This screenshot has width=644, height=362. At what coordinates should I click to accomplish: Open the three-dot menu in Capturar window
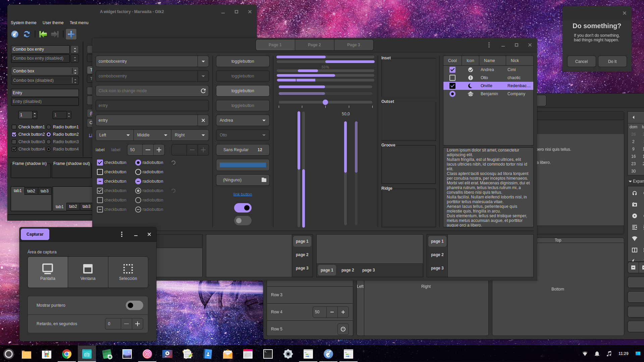(x=122, y=235)
